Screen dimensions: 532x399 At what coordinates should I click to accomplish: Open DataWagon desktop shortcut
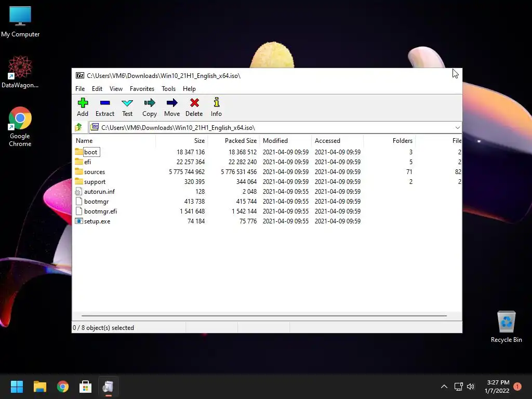(x=20, y=72)
